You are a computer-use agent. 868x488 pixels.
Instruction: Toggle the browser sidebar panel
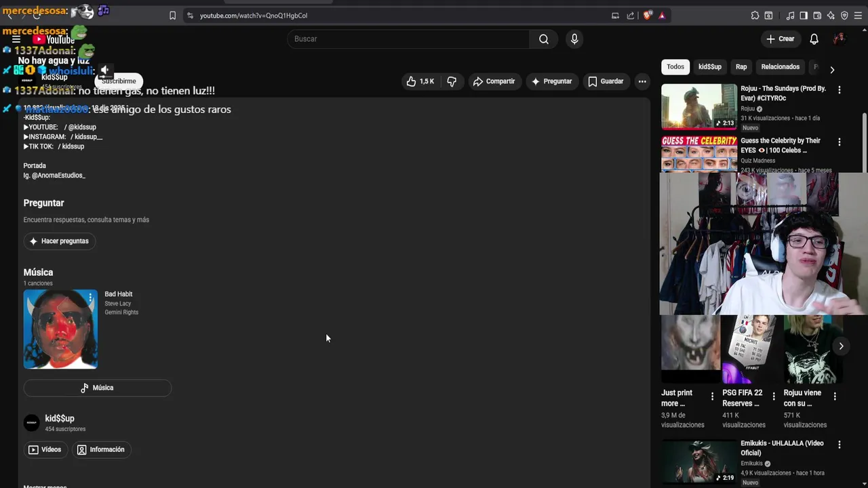coord(804,16)
